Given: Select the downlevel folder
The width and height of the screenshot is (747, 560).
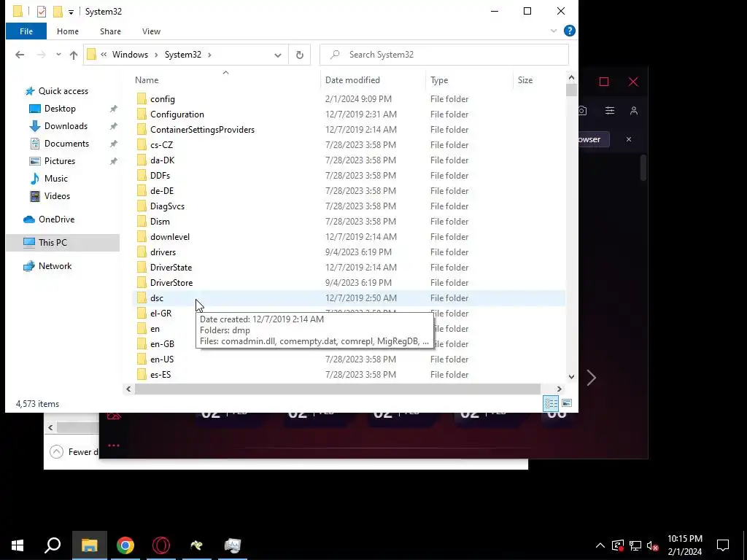Looking at the screenshot, I should click(x=169, y=237).
